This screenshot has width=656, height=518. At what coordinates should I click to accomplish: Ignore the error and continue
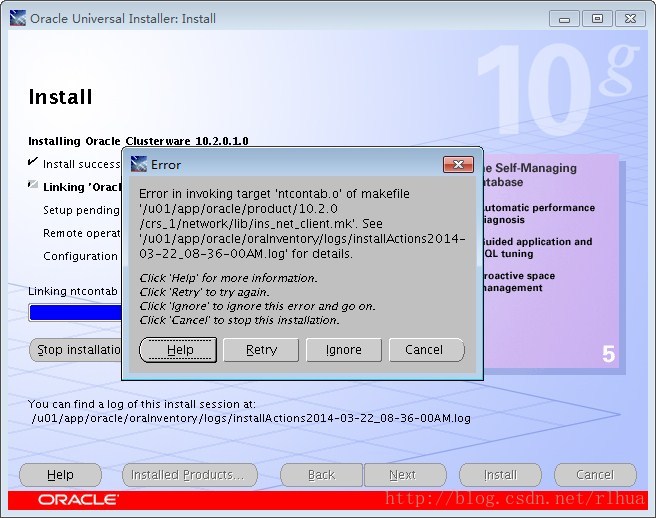pyautogui.click(x=343, y=350)
